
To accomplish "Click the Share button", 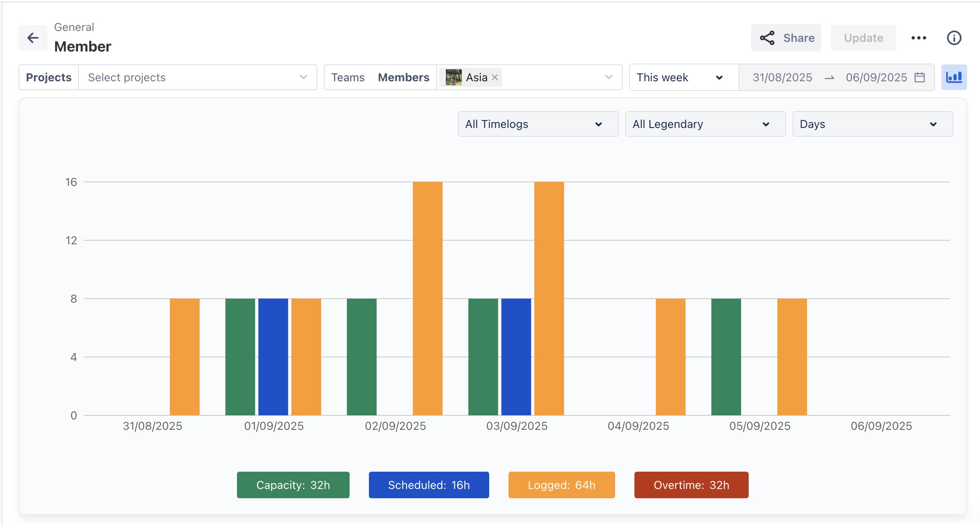I will click(x=786, y=38).
